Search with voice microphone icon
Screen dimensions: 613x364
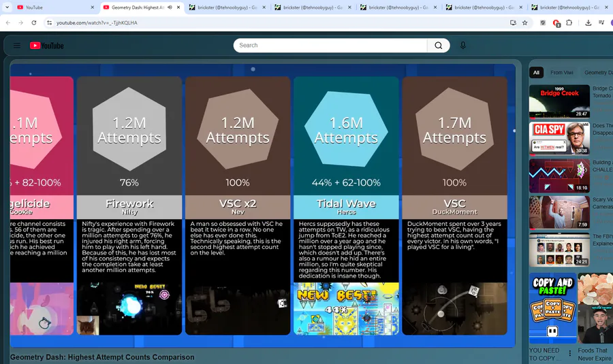pyautogui.click(x=463, y=46)
